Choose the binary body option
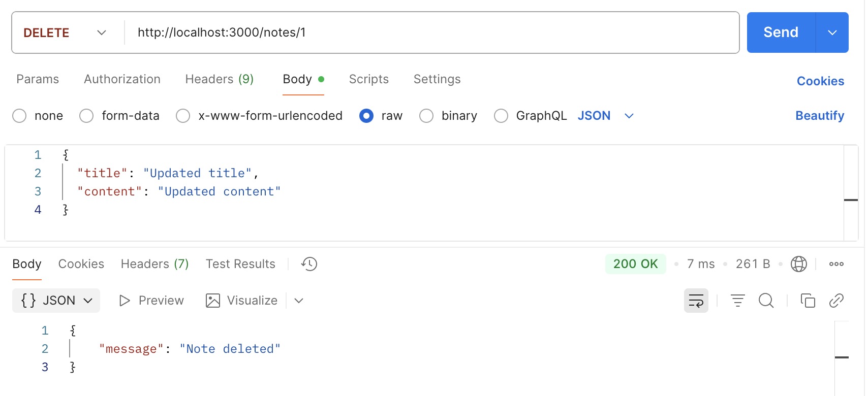 coord(426,116)
